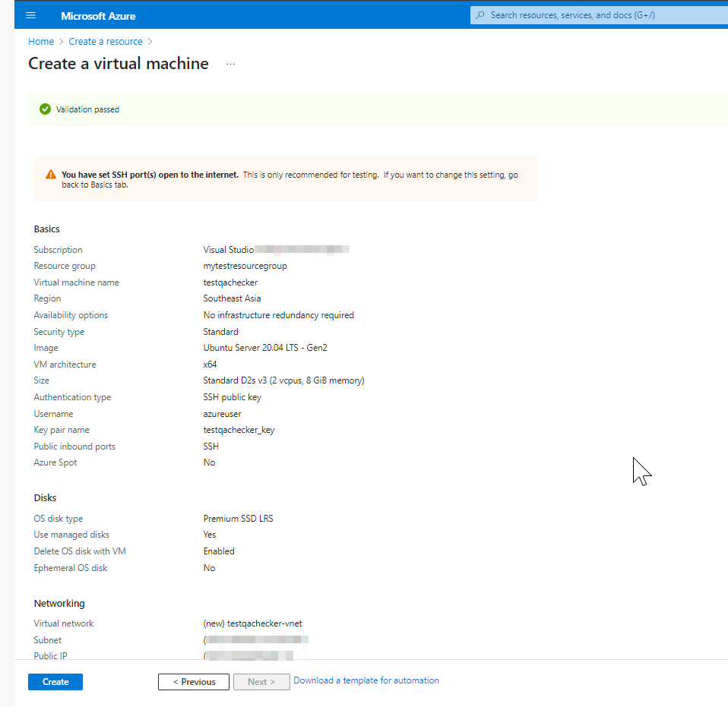Click the Authentication type label
Viewport: 728px width, 707px height.
[x=72, y=397]
